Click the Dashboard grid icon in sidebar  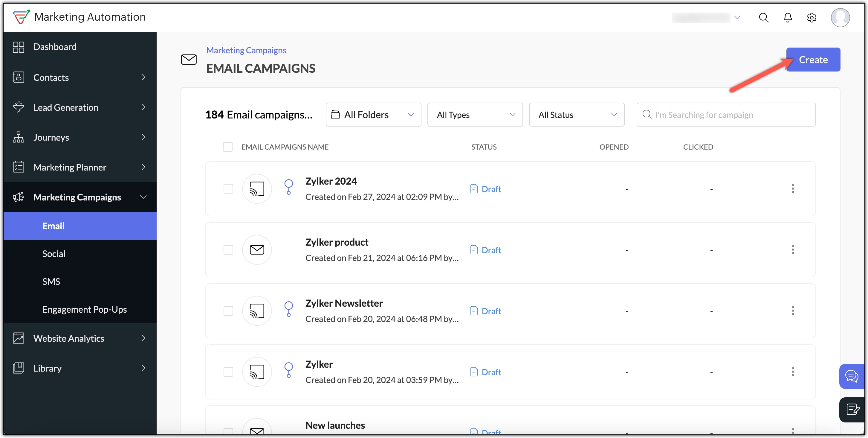click(x=19, y=47)
